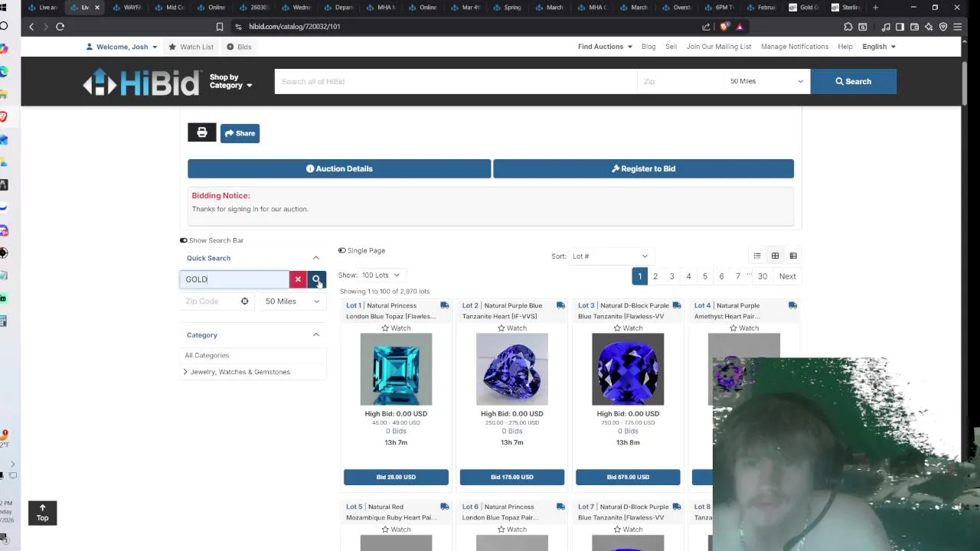Go to the Next results page

[x=787, y=276]
